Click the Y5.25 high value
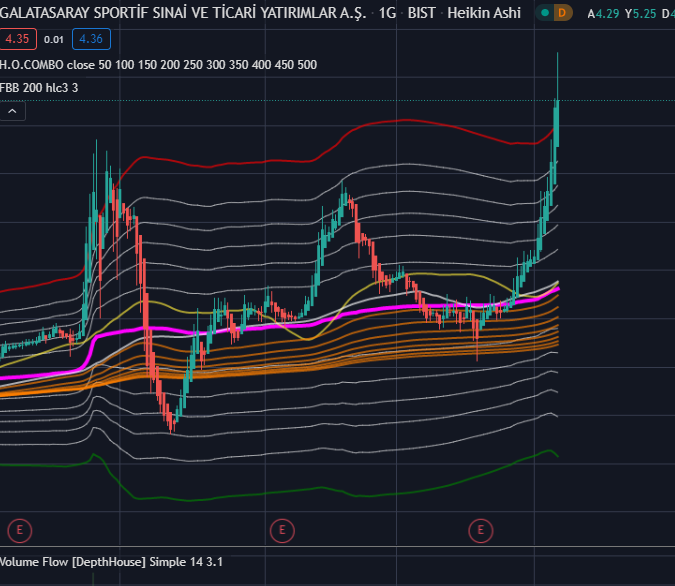The height and width of the screenshot is (586, 675). (x=641, y=14)
